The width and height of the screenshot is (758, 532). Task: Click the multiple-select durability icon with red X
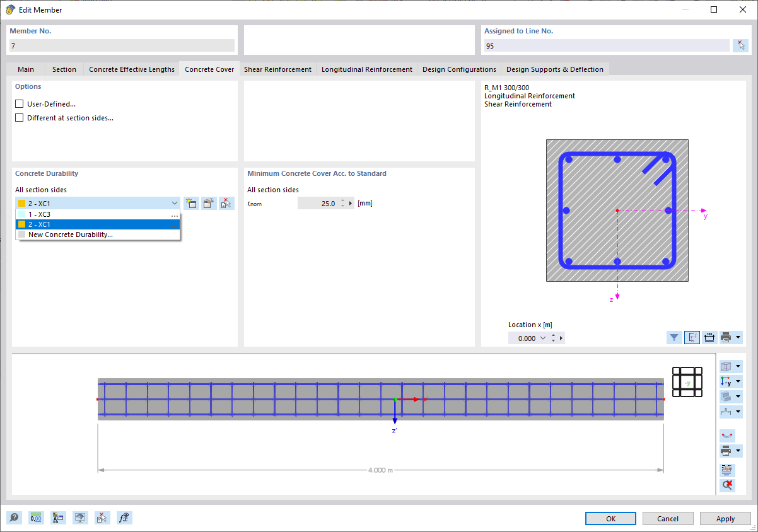point(226,203)
